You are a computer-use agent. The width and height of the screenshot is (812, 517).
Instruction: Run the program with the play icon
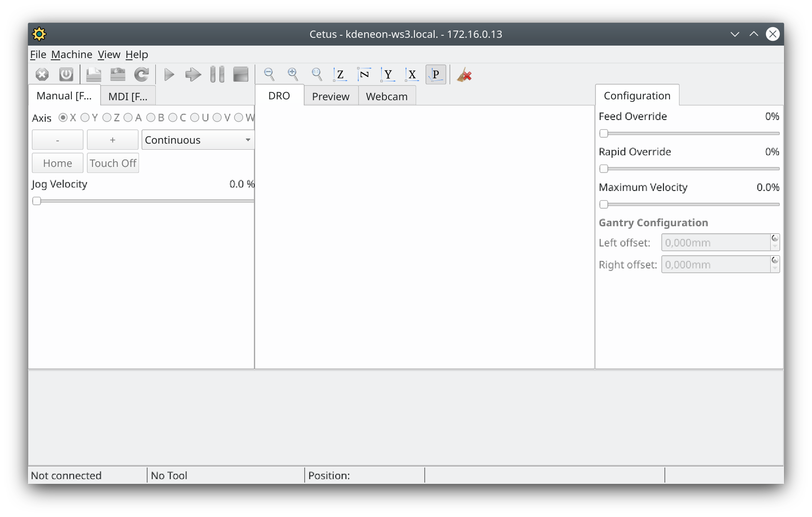pos(169,74)
